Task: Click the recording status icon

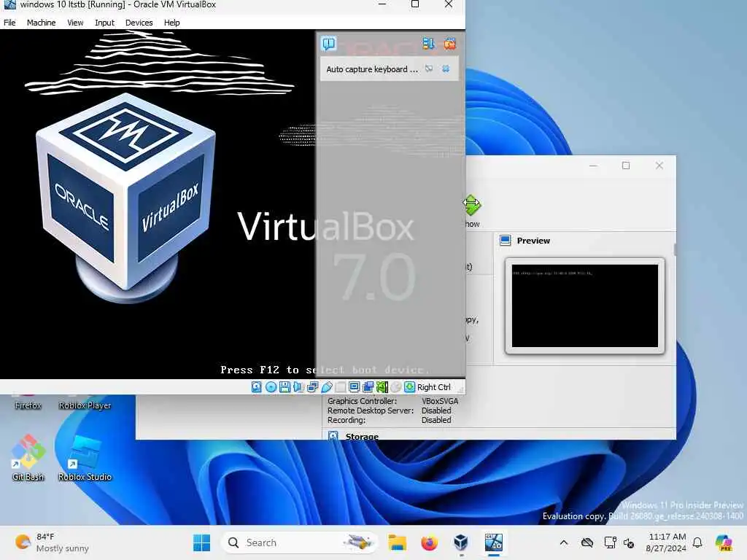Action: click(x=368, y=387)
